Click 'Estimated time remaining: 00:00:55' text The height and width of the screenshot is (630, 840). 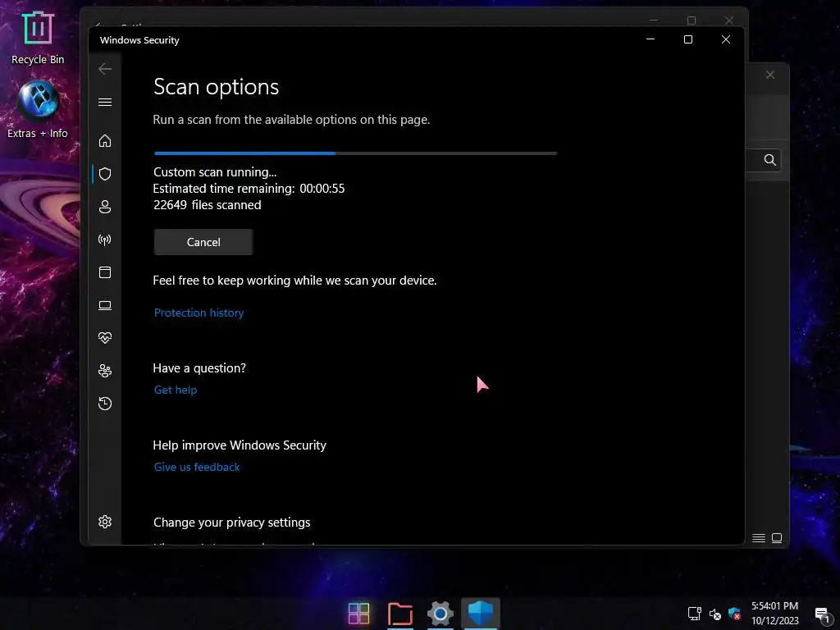pyautogui.click(x=249, y=189)
